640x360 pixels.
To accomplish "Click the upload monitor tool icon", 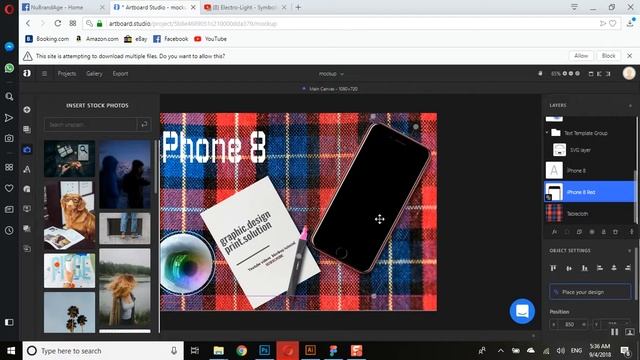I will (27, 209).
